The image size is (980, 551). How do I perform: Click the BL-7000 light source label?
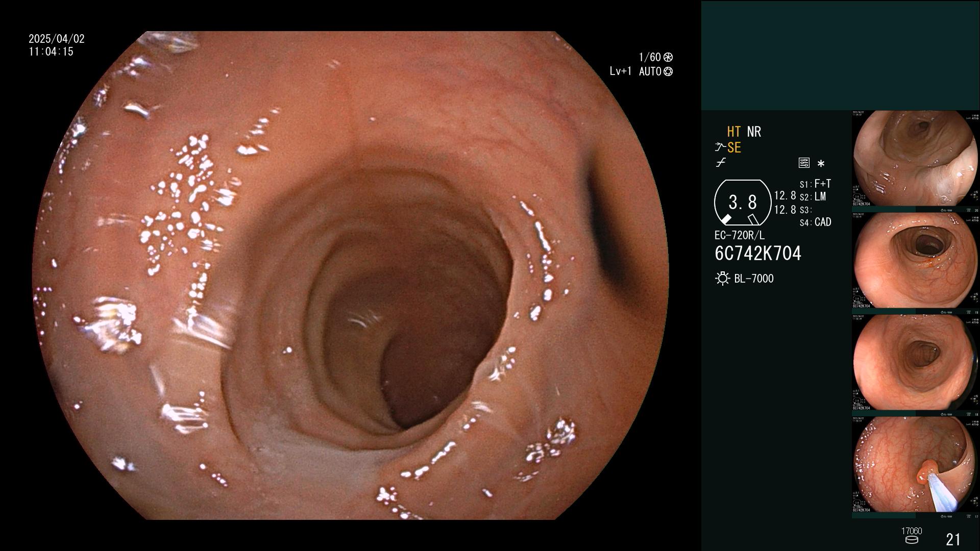click(x=754, y=279)
